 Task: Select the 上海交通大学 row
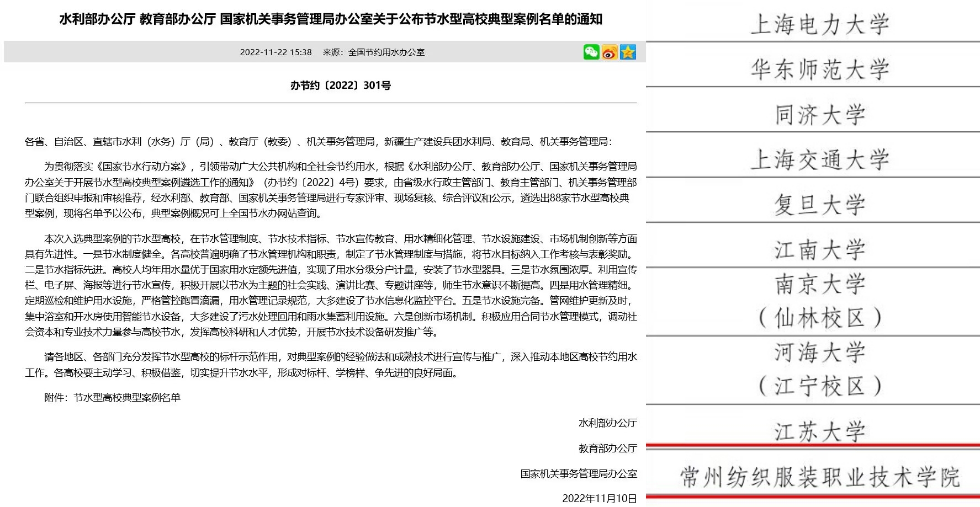[820, 161]
